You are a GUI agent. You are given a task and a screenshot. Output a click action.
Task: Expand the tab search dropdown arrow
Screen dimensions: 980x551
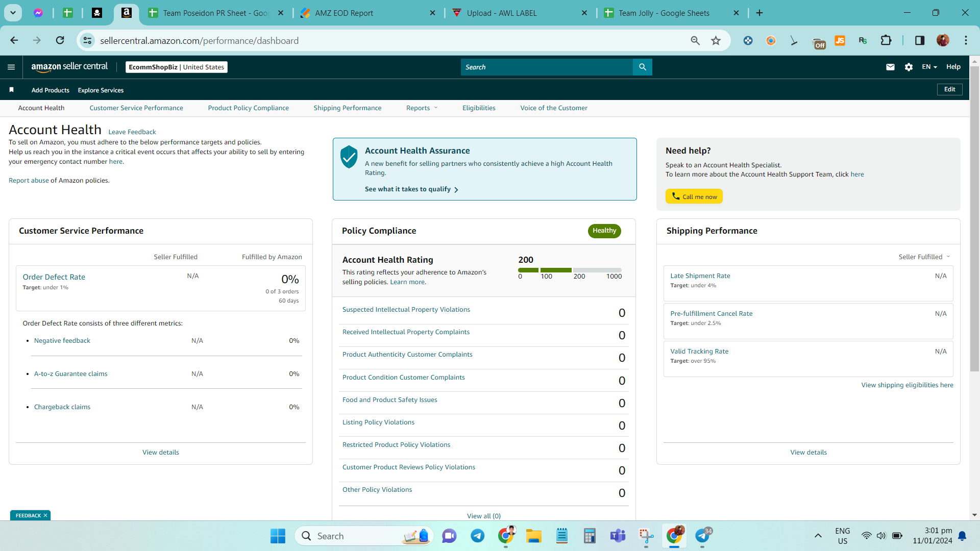13,13
